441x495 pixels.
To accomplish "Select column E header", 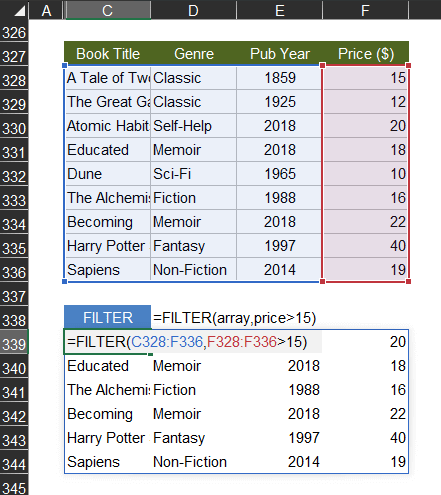I will 280,10.
